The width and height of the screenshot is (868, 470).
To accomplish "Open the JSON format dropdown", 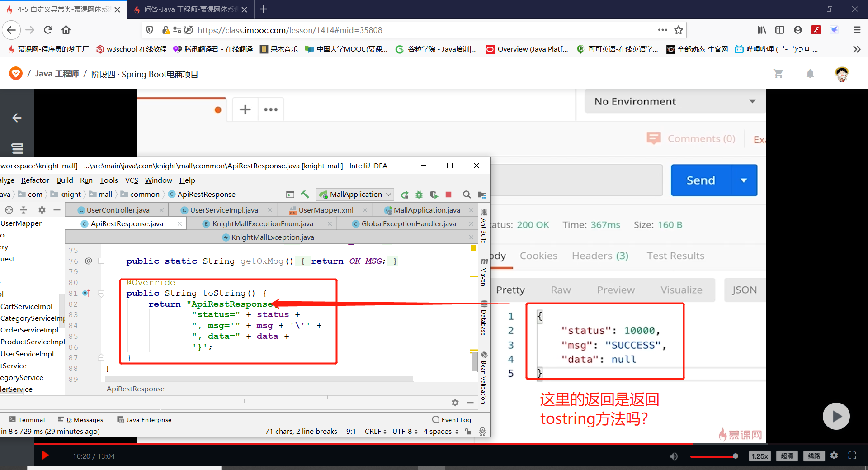I will pos(745,290).
